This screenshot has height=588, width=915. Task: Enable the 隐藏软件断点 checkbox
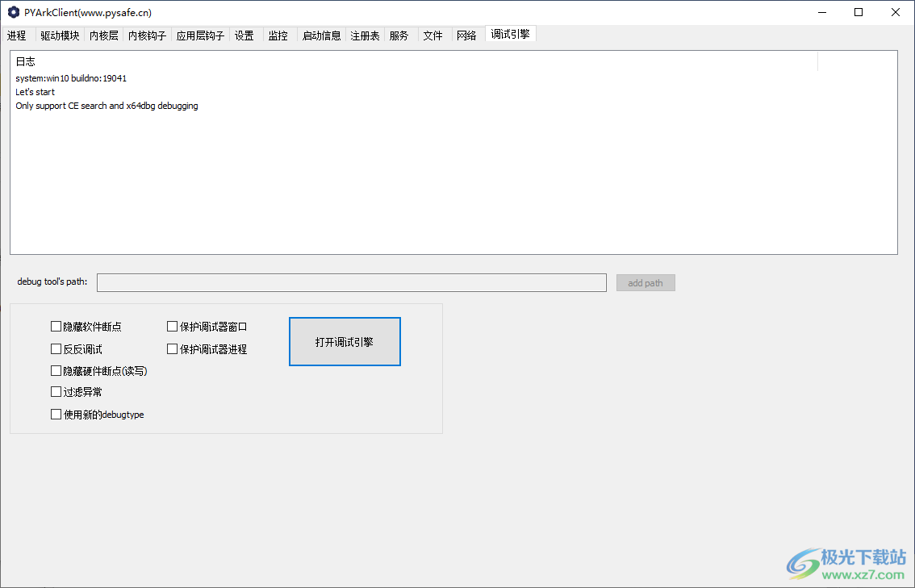coord(56,326)
